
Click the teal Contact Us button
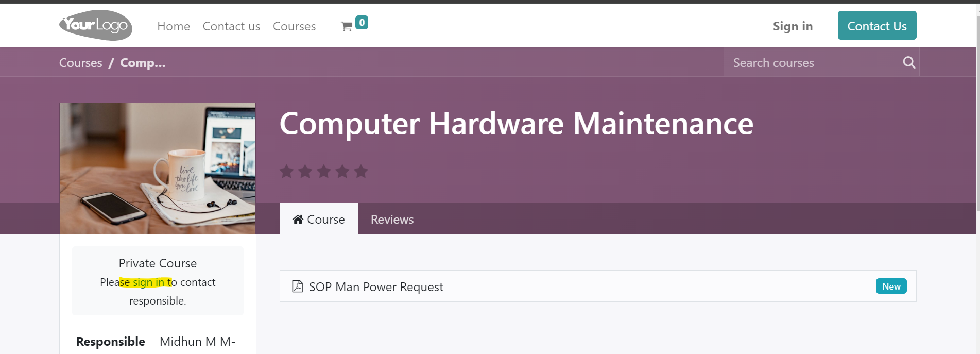(877, 25)
